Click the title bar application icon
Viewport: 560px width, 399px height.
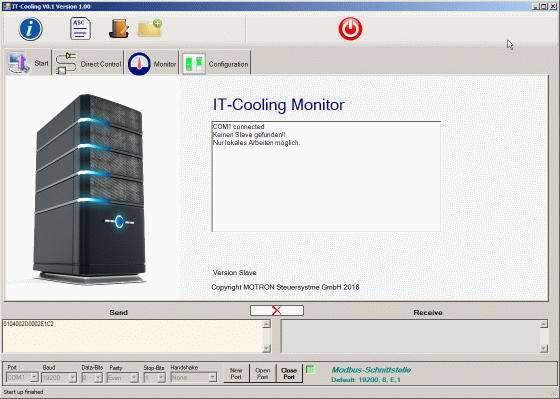click(x=6, y=6)
